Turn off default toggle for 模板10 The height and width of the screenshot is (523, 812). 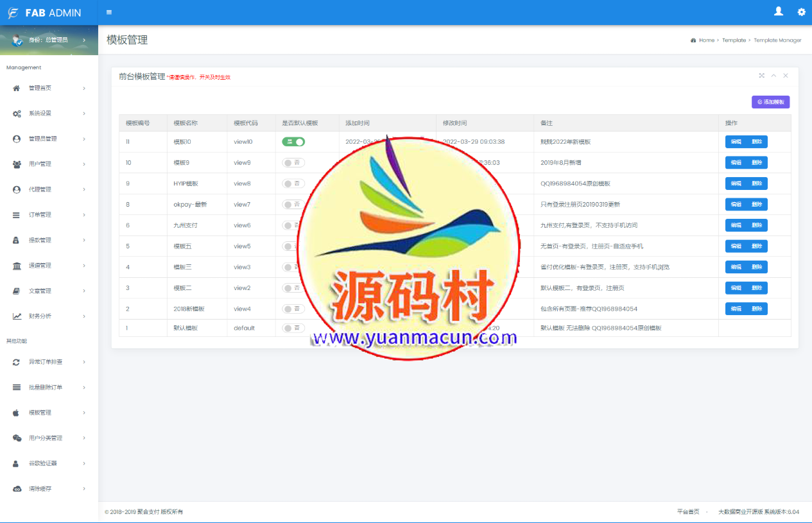pyautogui.click(x=293, y=142)
